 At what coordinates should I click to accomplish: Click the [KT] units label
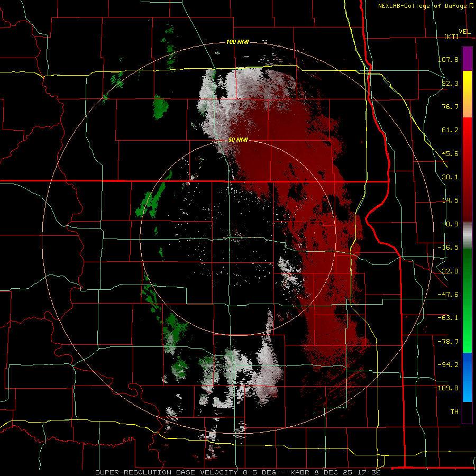click(x=452, y=36)
